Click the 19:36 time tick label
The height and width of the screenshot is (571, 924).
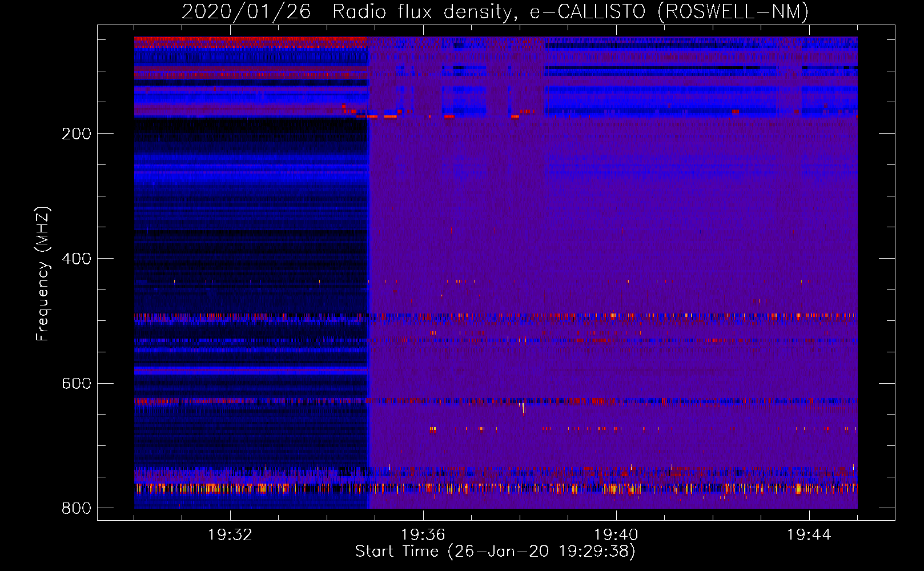pos(423,535)
